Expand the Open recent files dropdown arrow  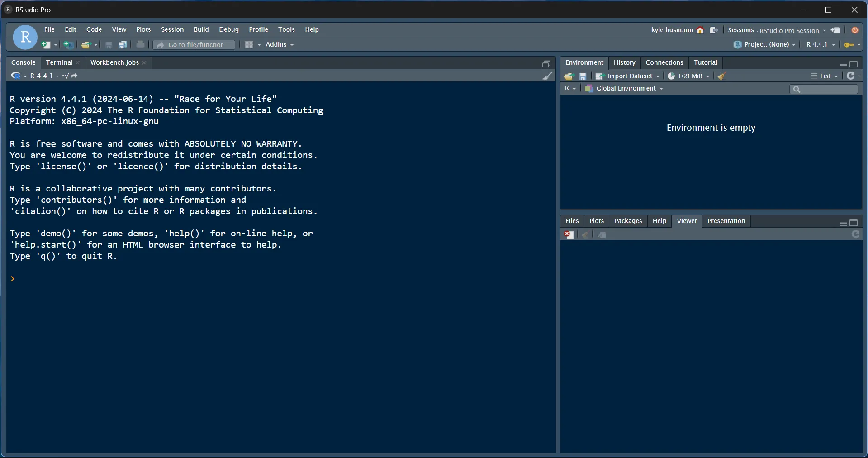pyautogui.click(x=95, y=45)
